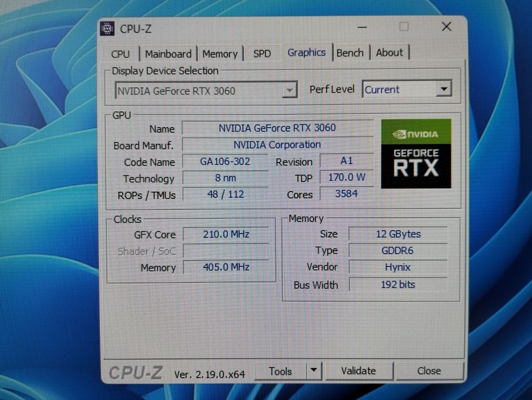Click the memory Type GDDR6 value
The image size is (532, 400).
click(398, 251)
